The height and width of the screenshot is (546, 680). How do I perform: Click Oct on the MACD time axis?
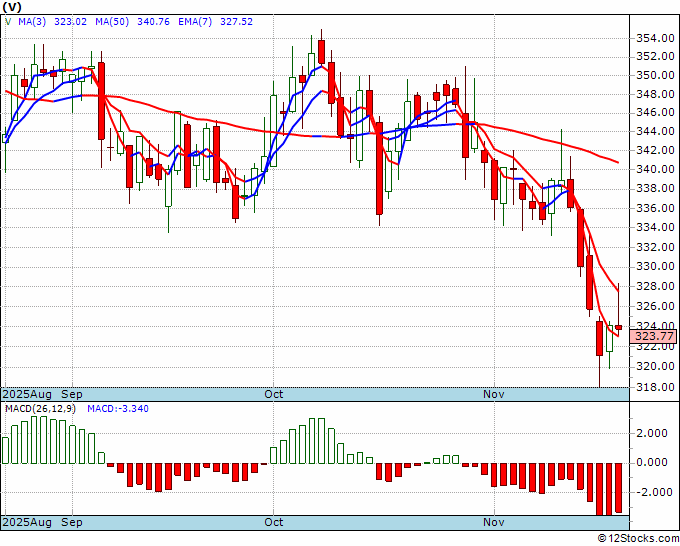274,522
